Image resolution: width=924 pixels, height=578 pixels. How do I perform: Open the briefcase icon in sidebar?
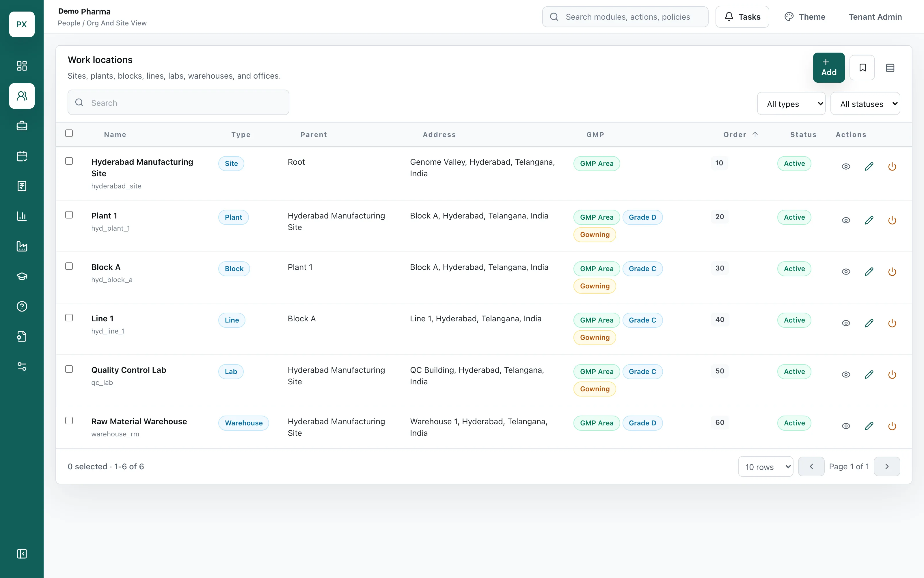coord(22,126)
